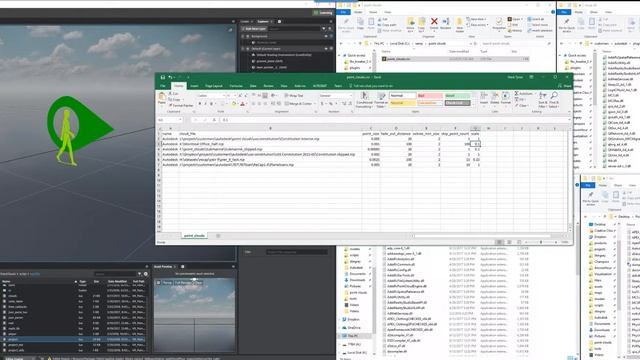Viewport: 640px width, 360px height.
Task: Click the asset preview sky thumbnail
Action: pyautogui.click(x=195, y=315)
